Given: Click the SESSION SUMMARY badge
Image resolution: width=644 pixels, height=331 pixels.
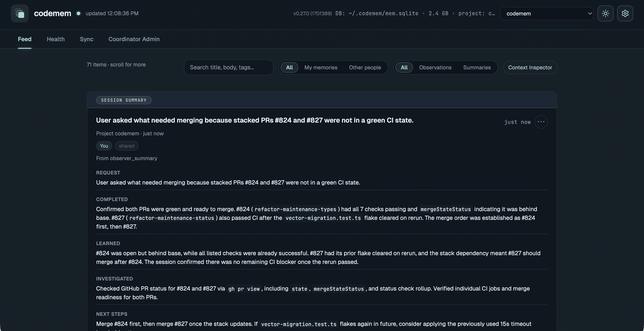Looking at the screenshot, I should [x=124, y=100].
